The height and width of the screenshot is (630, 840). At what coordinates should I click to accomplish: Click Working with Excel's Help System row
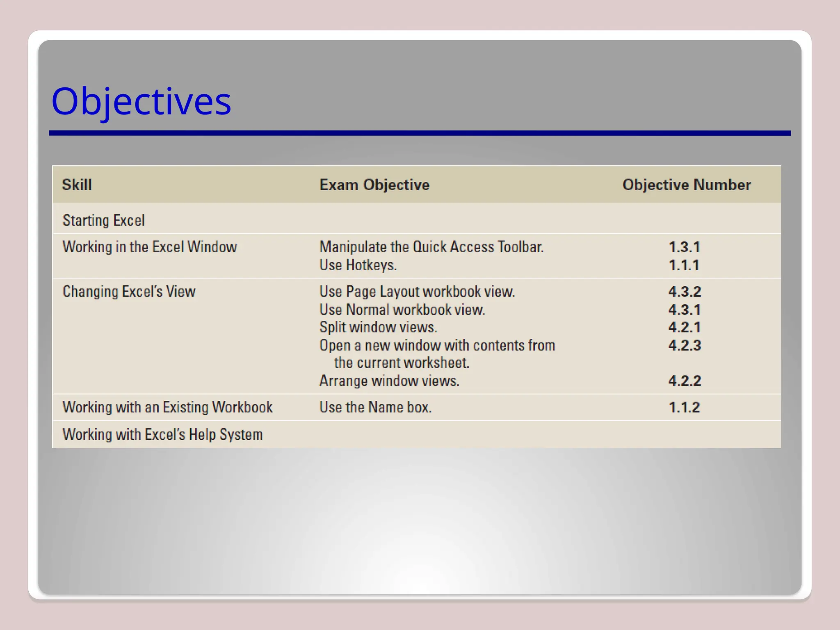(x=162, y=434)
